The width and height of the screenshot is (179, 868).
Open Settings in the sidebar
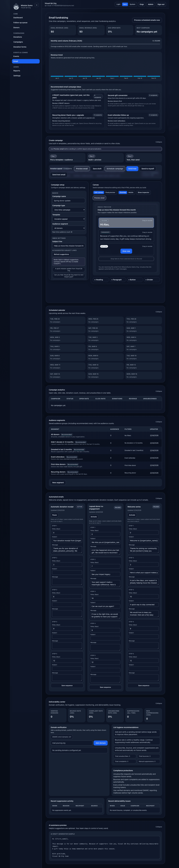26,76
